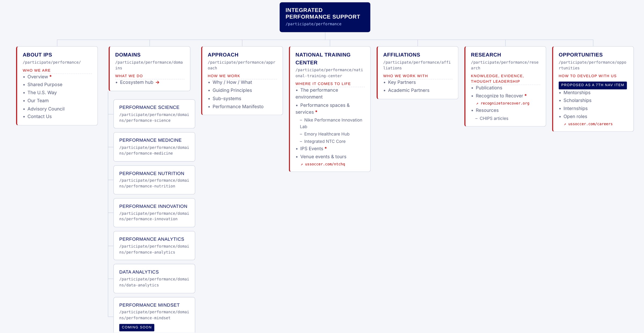Select the Integrated Performance Support root node
Screen dimensions: 644x333
(x=325, y=17)
